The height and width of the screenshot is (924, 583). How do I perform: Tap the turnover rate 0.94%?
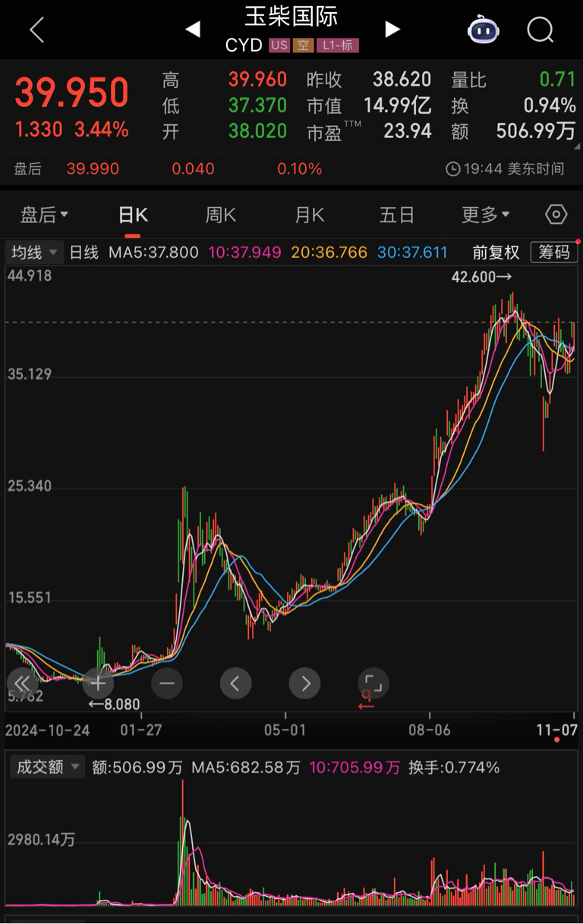550,105
